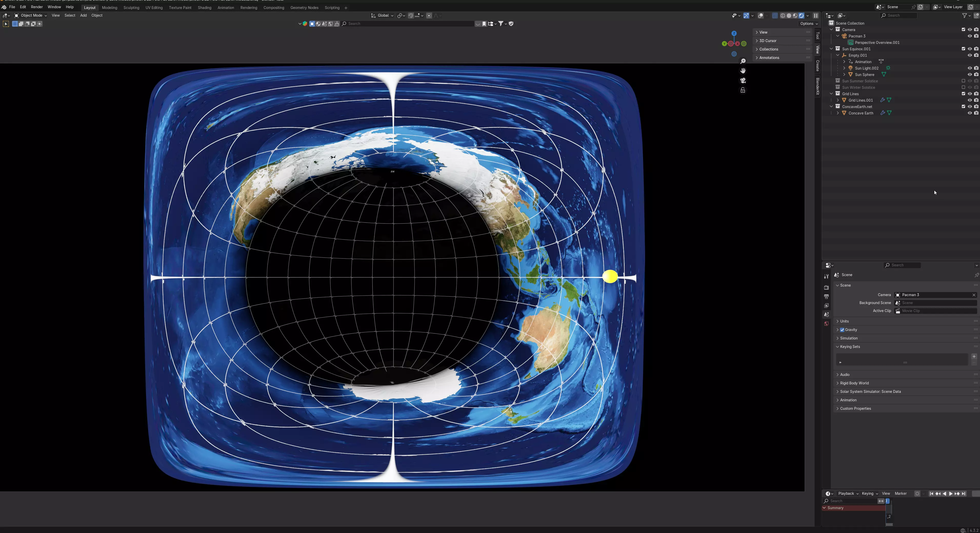980x533 pixels.
Task: Toggle X-ray mode in the viewport header
Action: [x=775, y=16]
